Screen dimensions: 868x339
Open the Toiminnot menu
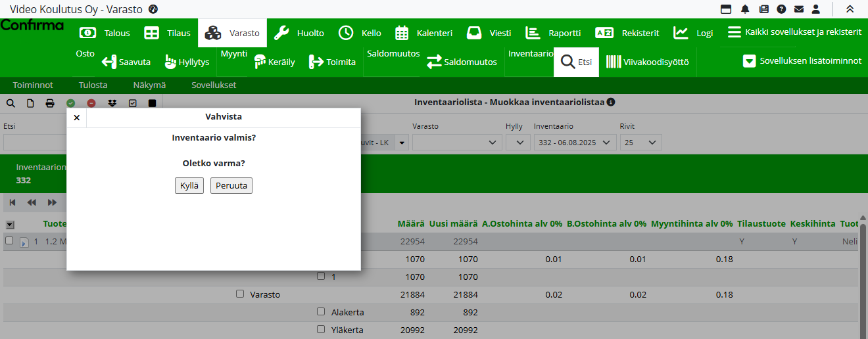pos(33,85)
